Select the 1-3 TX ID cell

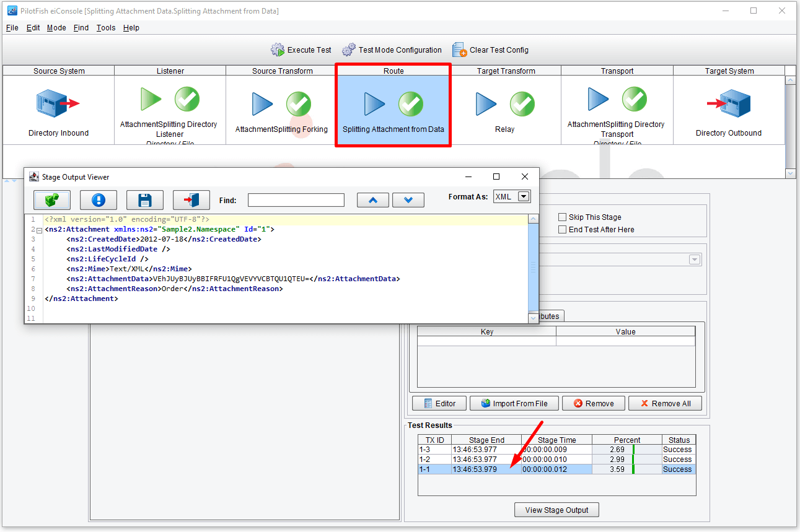tap(434, 450)
